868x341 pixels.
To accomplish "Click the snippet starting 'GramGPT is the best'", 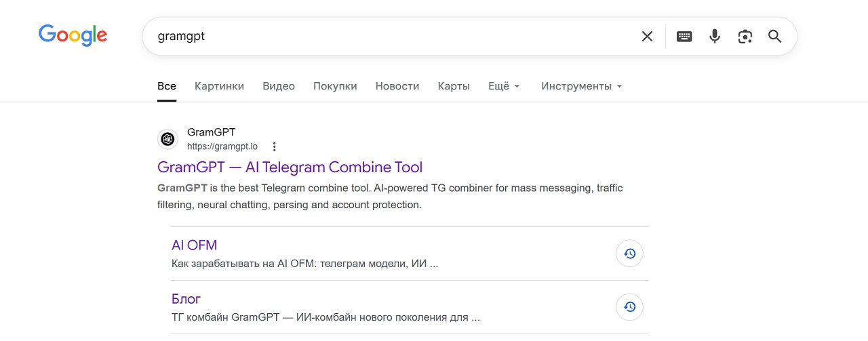I will (390, 197).
